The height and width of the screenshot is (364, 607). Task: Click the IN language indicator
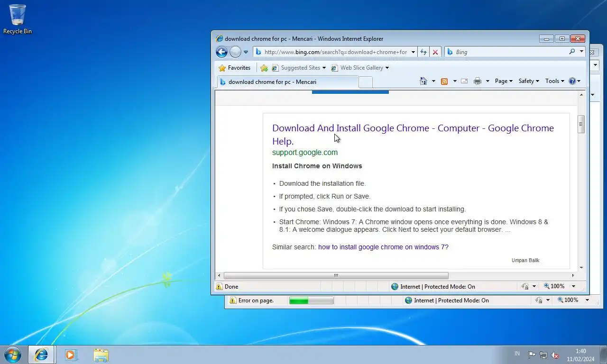pyautogui.click(x=517, y=354)
